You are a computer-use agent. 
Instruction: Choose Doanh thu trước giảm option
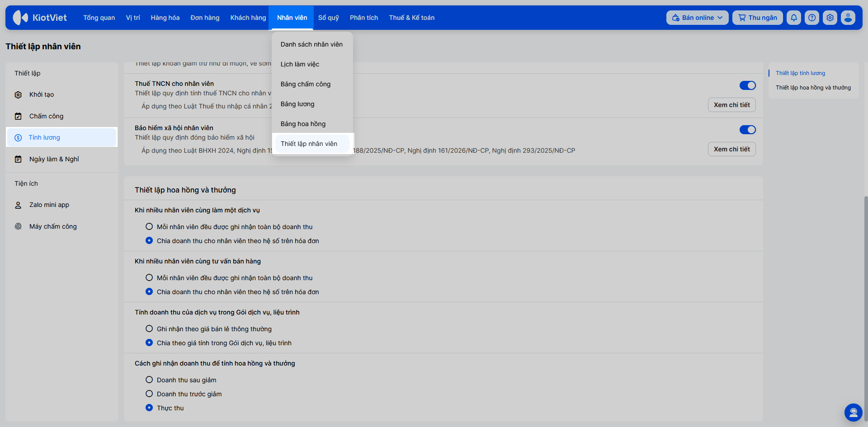149,394
